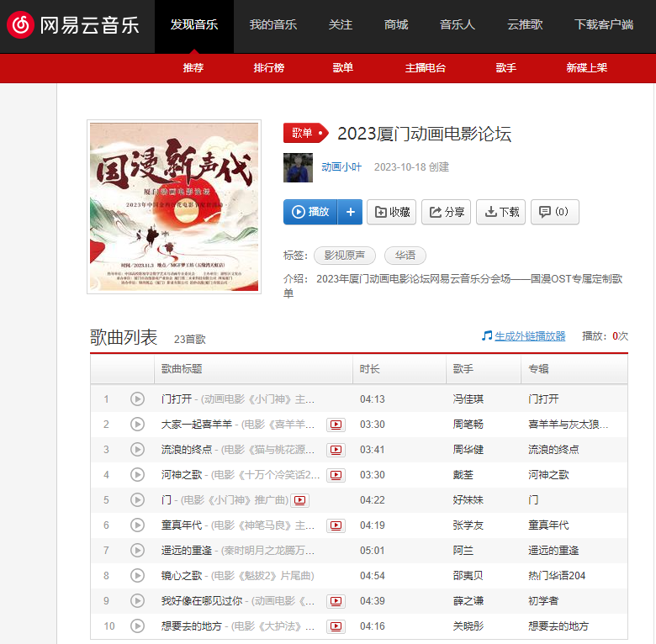The width and height of the screenshot is (656, 644).
Task: Open MV for 我好像在哪见过你
Action: point(336,601)
